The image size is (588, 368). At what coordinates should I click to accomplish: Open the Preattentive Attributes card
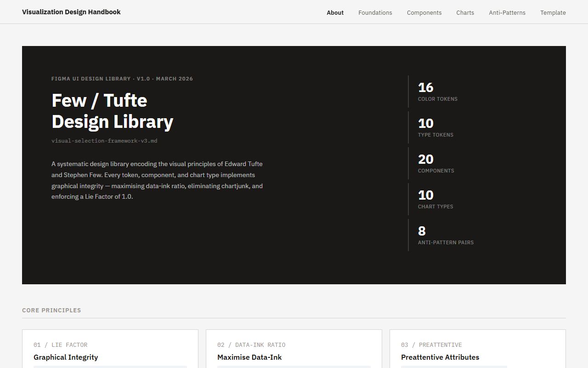[x=478, y=349]
